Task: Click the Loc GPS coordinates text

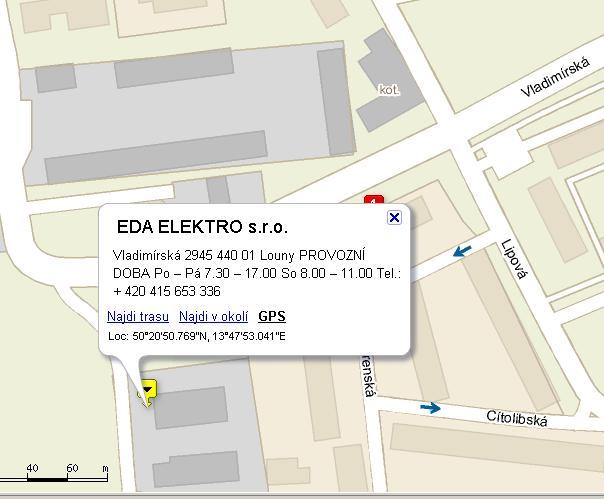Action: coord(197,336)
